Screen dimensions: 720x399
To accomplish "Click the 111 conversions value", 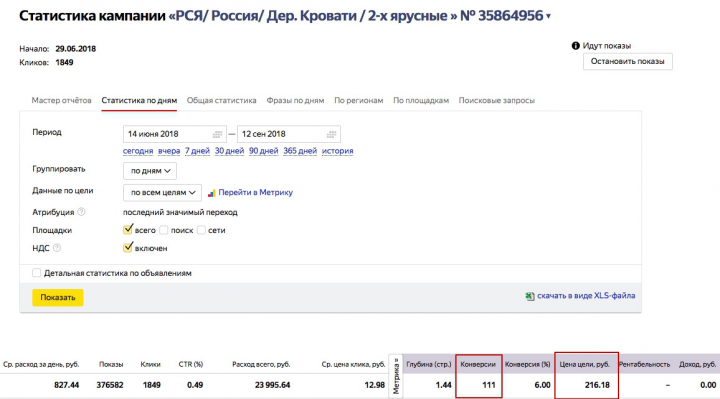I will pos(489,385).
